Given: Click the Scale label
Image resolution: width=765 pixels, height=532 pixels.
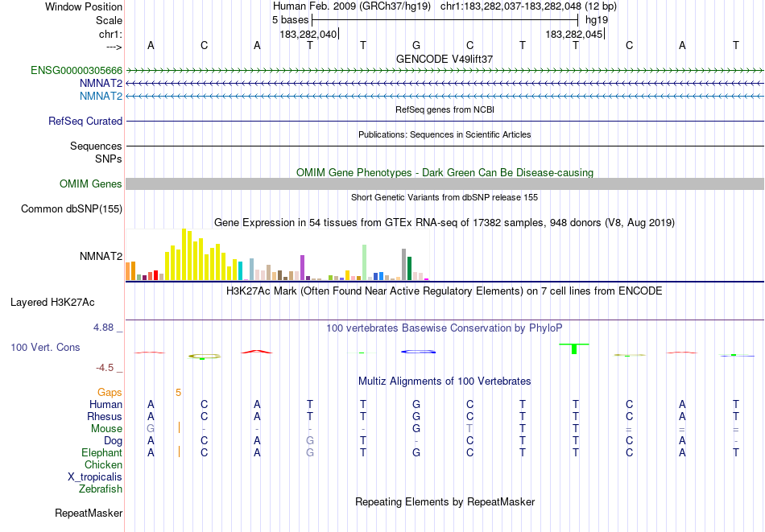Looking at the screenshot, I should pos(110,20).
